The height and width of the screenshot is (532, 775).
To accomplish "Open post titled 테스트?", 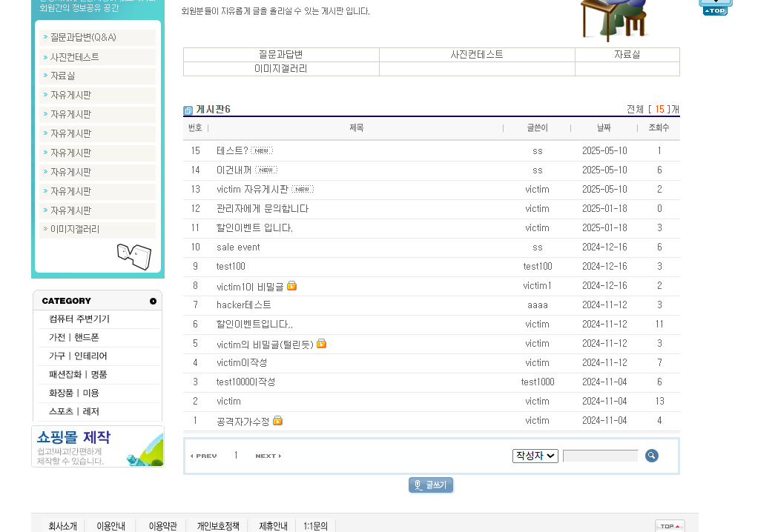I will pyautogui.click(x=232, y=150).
